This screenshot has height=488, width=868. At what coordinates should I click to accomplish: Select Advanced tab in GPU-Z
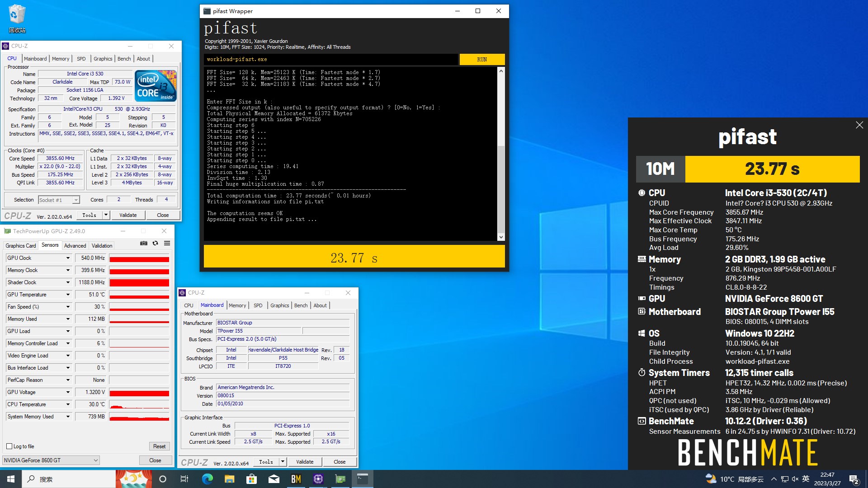75,246
